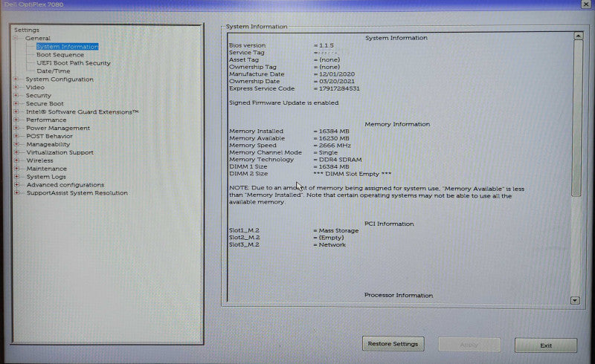The image size is (595, 364).
Task: Close the Dell OptiPlex 7080 window
Action: coord(586,4)
